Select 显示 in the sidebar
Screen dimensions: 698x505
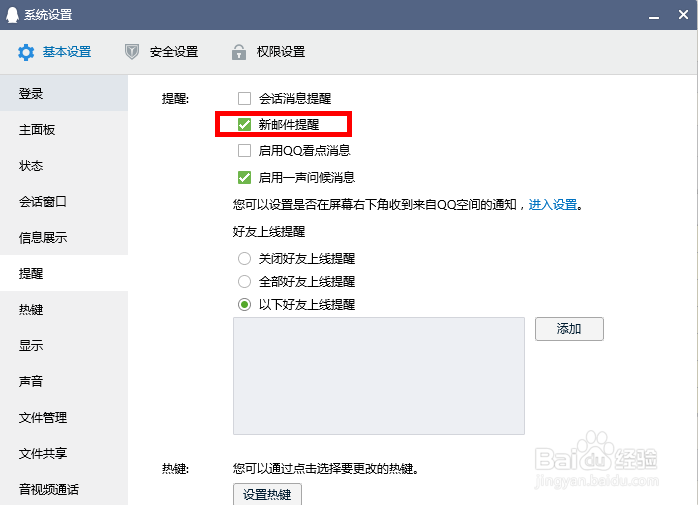(x=64, y=346)
